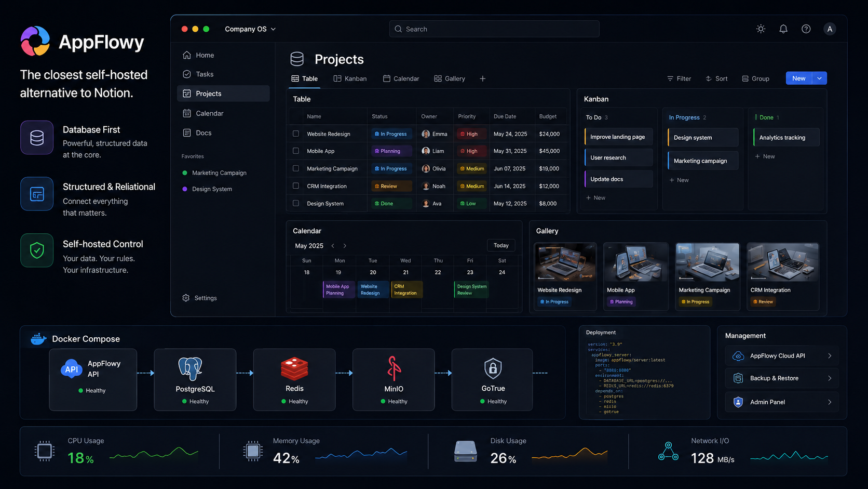Open the New button dropdown arrow

pyautogui.click(x=820, y=78)
